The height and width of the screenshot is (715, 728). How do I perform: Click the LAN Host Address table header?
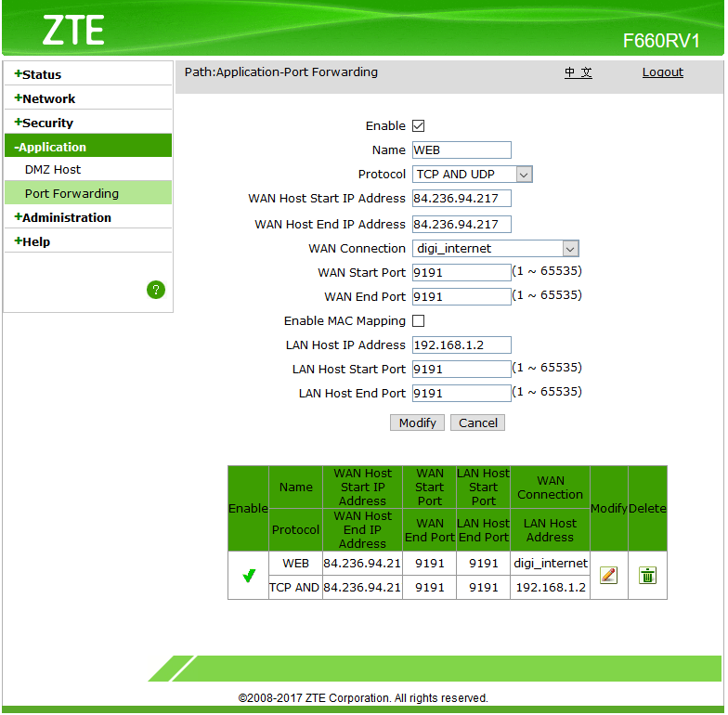click(552, 531)
